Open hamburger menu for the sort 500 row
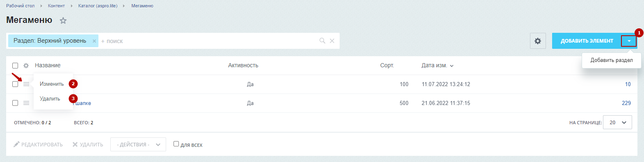This screenshot has height=162, width=644. click(26, 103)
